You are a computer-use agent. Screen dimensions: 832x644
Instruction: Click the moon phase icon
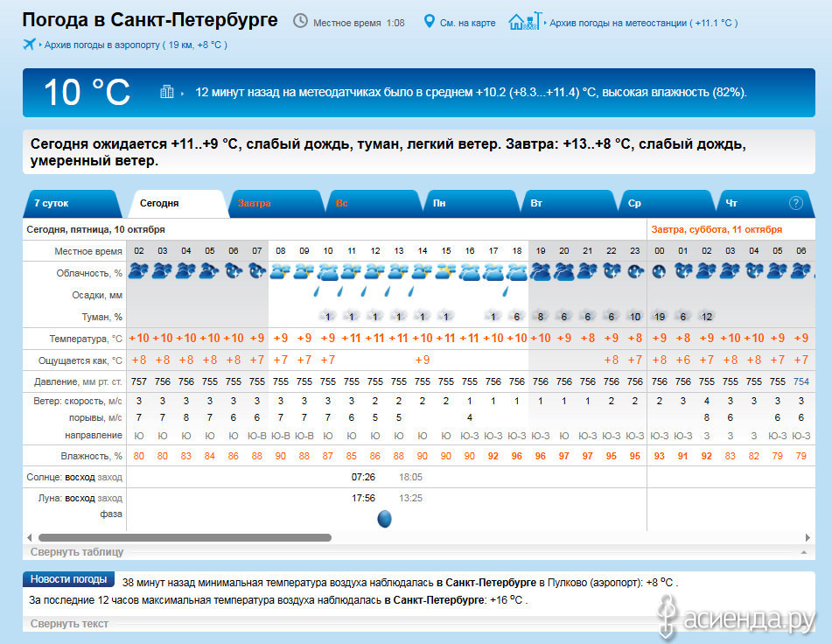(x=384, y=519)
